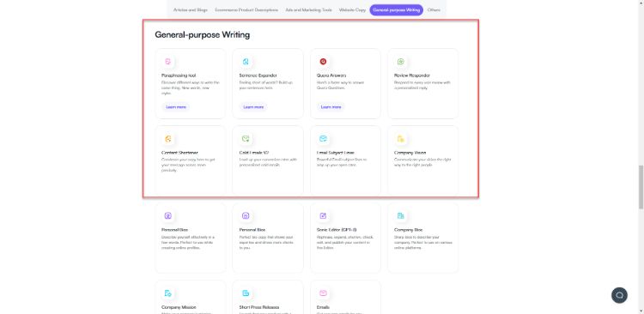The image size is (644, 314).
Task: Click the Short Press Releases icon
Action: pyautogui.click(x=246, y=293)
